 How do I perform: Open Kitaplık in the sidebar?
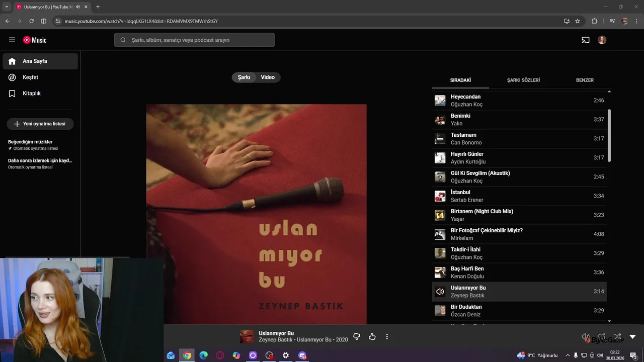point(40,94)
